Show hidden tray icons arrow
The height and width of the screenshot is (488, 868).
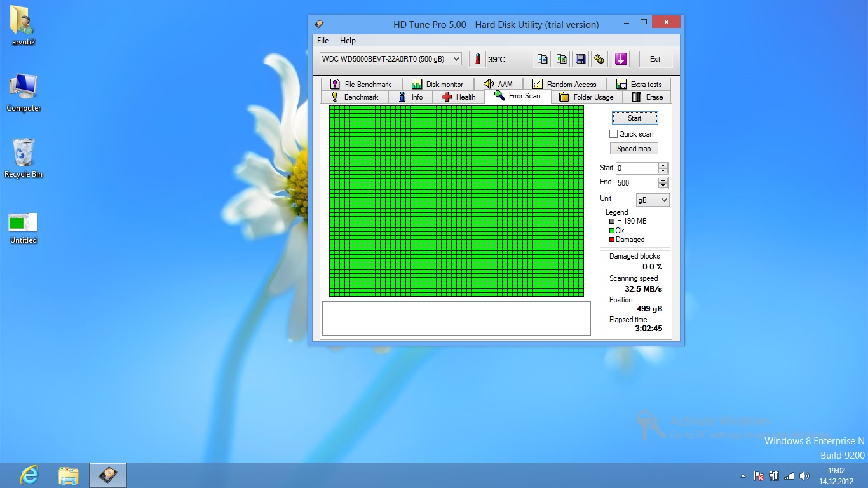743,476
